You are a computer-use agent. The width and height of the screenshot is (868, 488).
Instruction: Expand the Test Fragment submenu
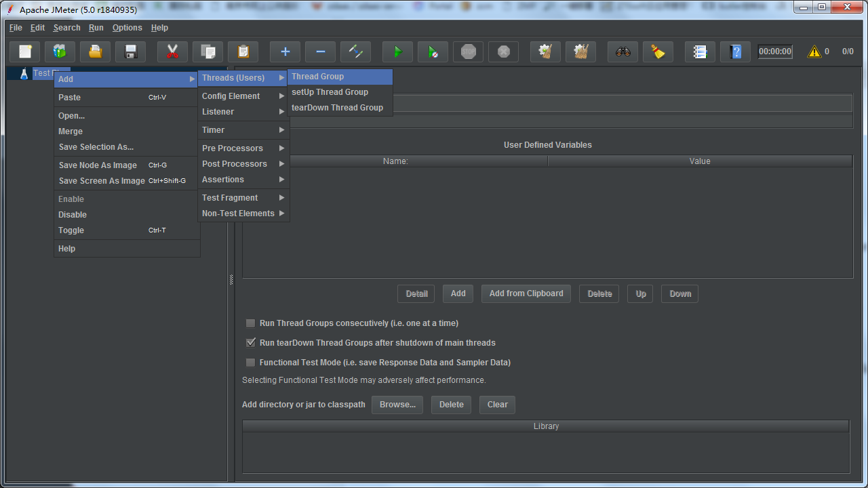click(x=243, y=198)
